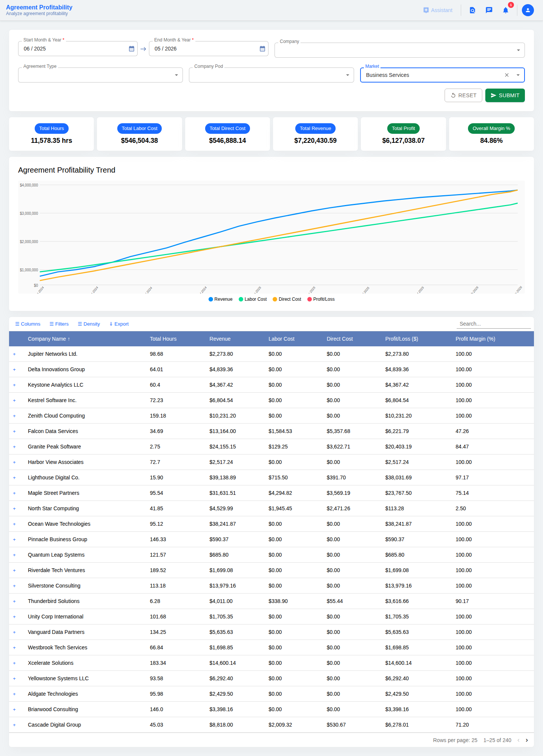The image size is (543, 756).
Task: Open the Columns menu in table toolbar
Action: tap(28, 324)
